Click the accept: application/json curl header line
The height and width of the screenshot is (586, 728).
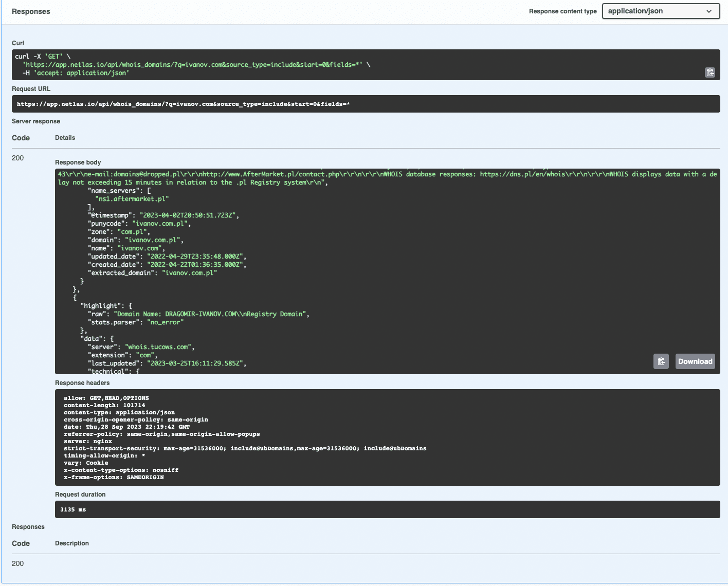pyautogui.click(x=76, y=73)
